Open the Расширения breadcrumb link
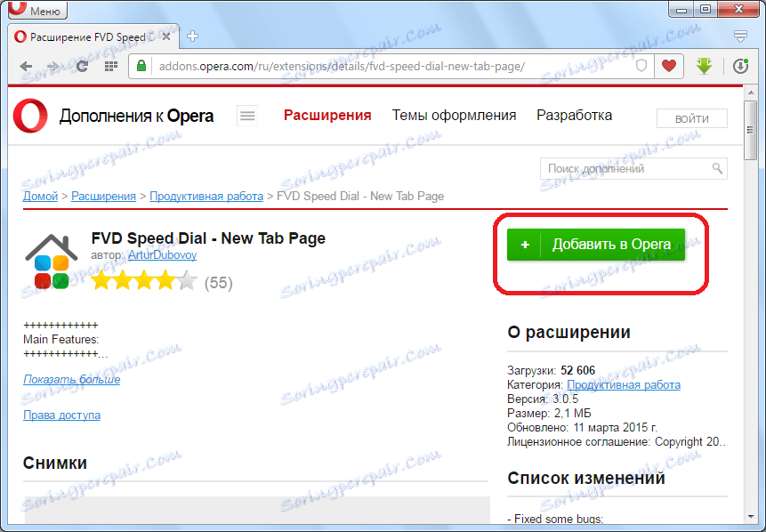766x532 pixels. click(x=103, y=197)
